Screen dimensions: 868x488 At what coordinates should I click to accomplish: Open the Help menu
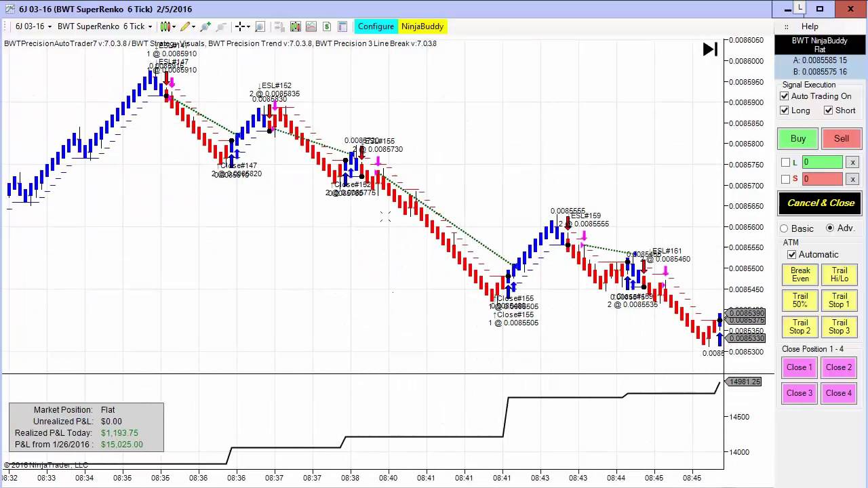[810, 26]
